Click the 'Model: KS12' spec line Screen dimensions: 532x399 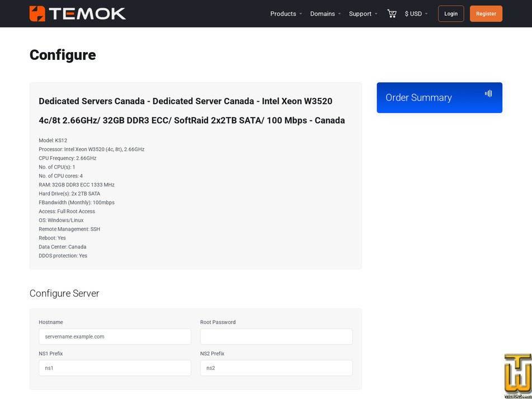coord(53,140)
